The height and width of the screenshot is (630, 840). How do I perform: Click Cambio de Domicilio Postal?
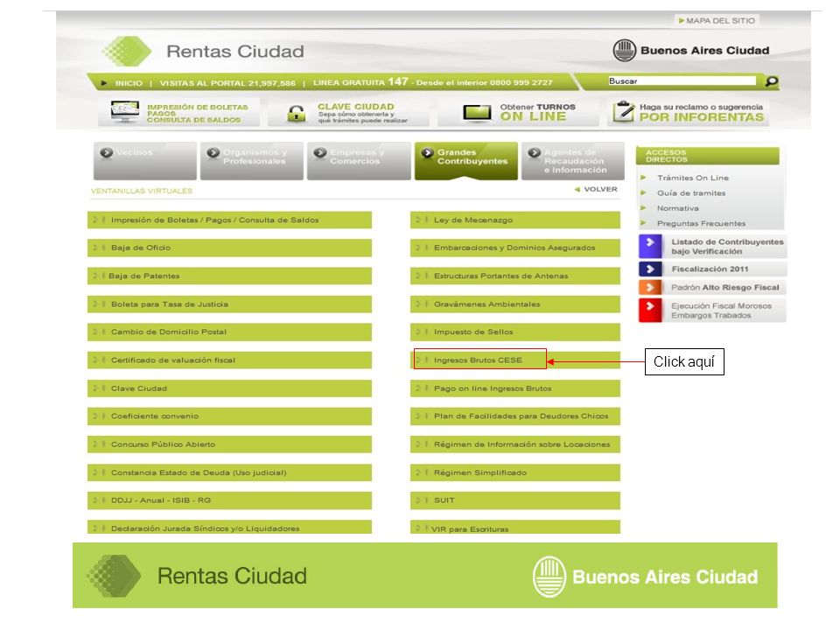click(x=229, y=332)
